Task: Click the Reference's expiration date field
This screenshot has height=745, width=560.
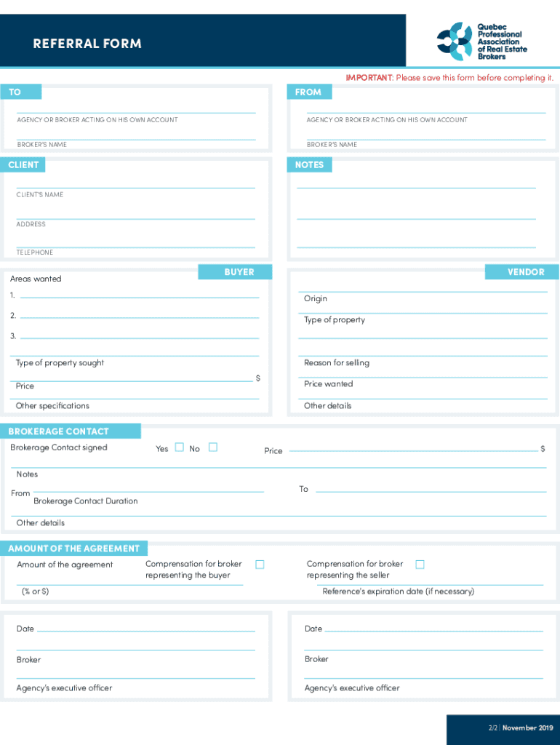Action: (x=425, y=580)
